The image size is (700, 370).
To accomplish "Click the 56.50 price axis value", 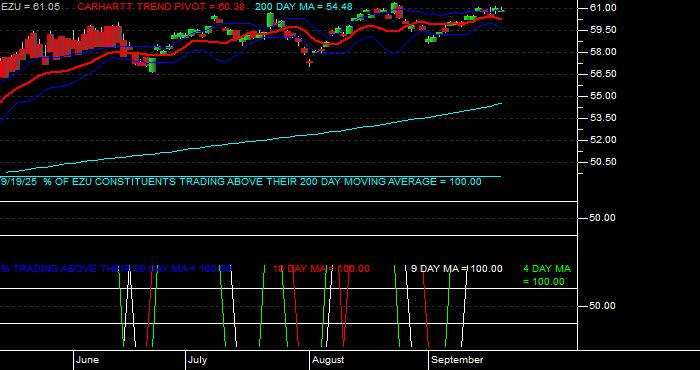I will 603,74.
